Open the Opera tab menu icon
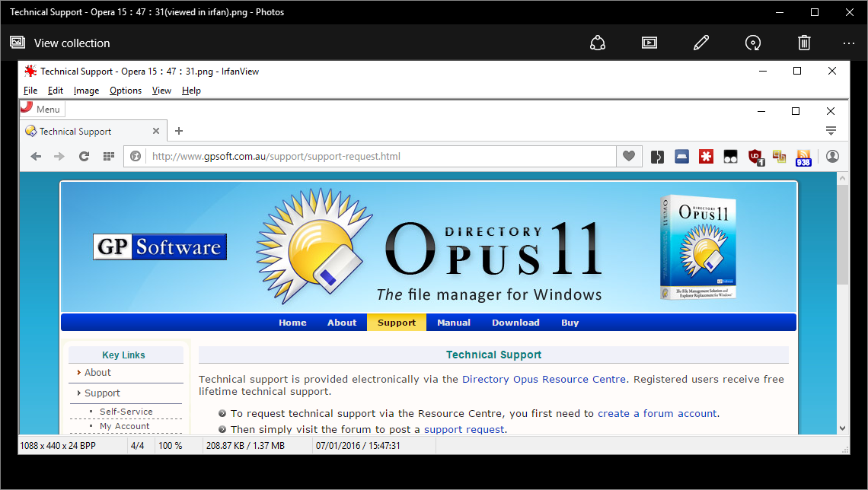This screenshot has height=490, width=868. tap(831, 131)
